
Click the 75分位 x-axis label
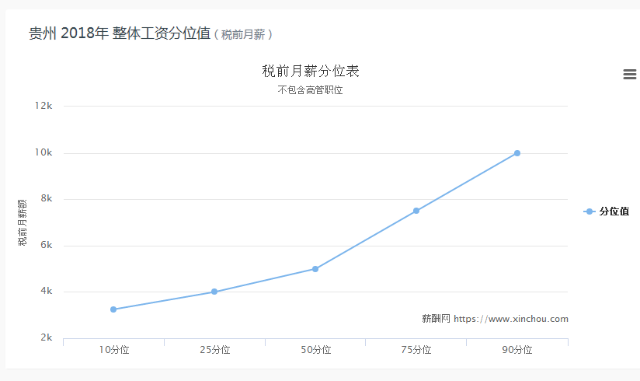coord(416,350)
